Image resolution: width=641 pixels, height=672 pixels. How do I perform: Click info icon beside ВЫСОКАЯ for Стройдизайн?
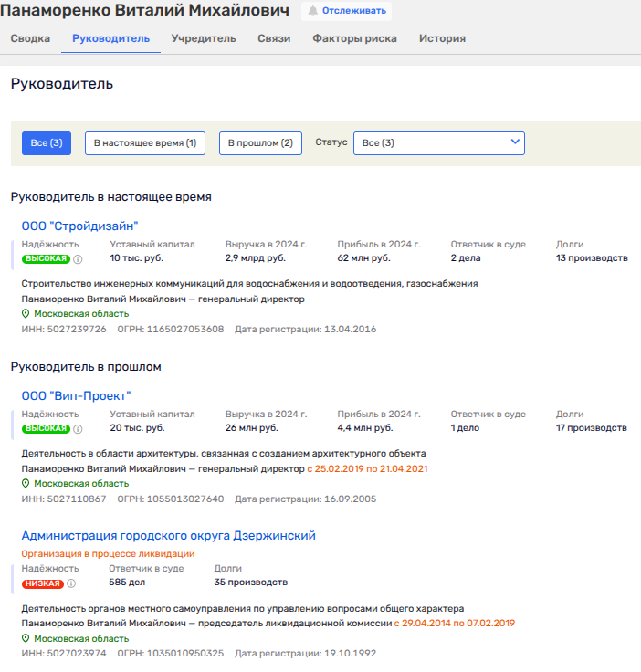click(x=78, y=259)
